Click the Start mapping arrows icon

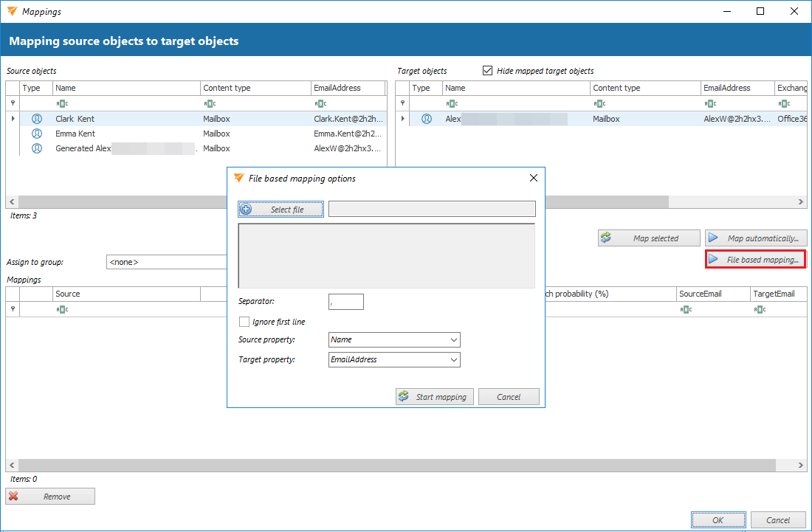[x=404, y=397]
